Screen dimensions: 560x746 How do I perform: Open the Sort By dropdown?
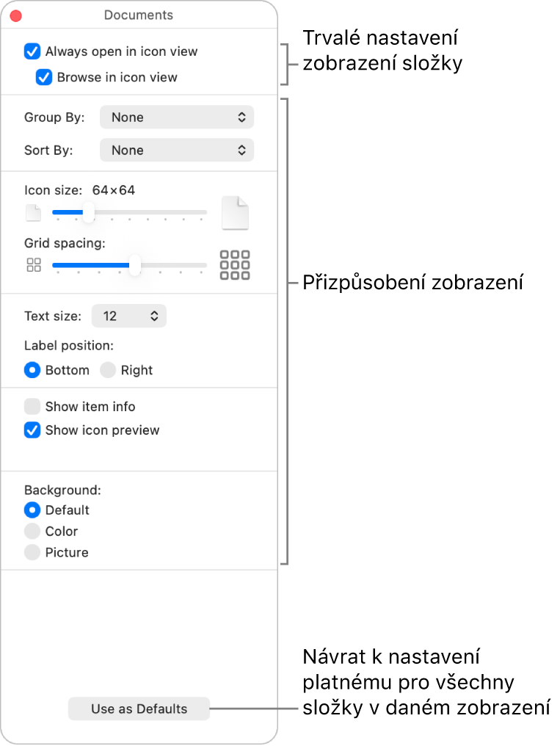176,150
